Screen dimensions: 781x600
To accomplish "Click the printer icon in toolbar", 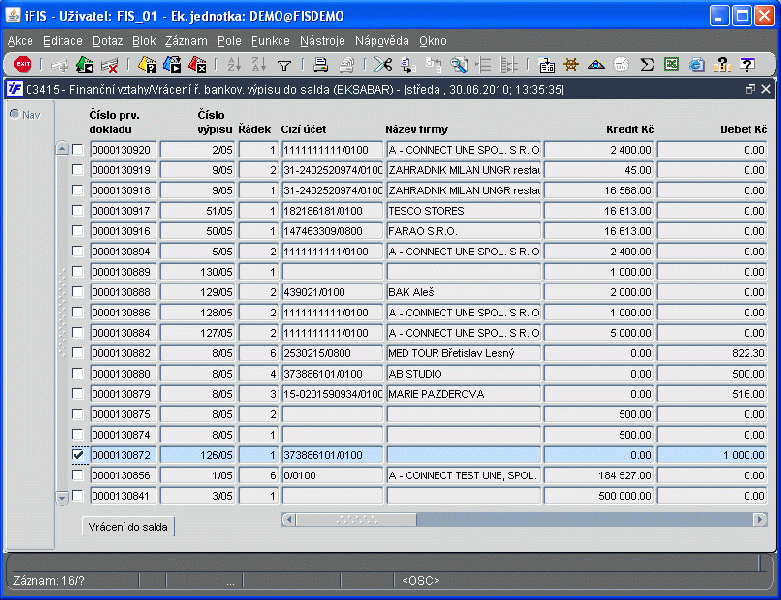I will pyautogui.click(x=320, y=65).
